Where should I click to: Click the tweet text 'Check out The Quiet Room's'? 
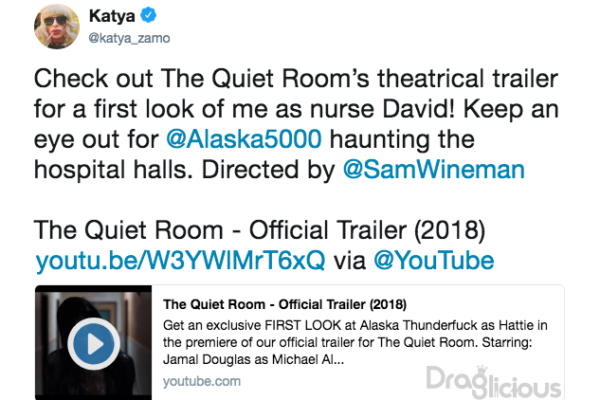[202, 78]
